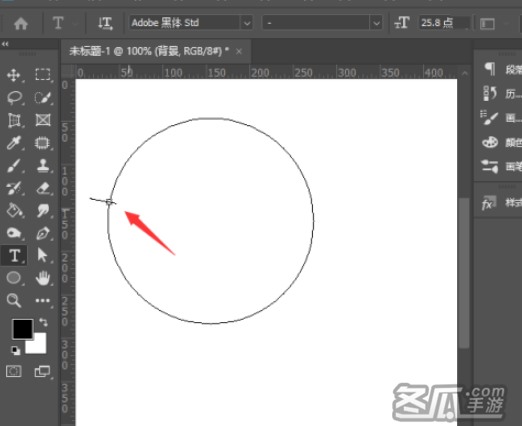The height and width of the screenshot is (426, 522).
Task: Click the black foreground color swatch
Action: 23,329
